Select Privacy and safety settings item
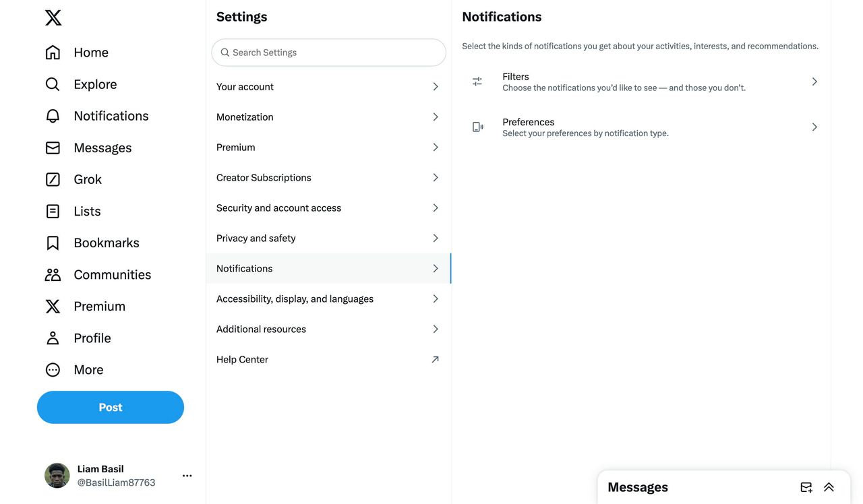This screenshot has width=863, height=504. pos(328,238)
